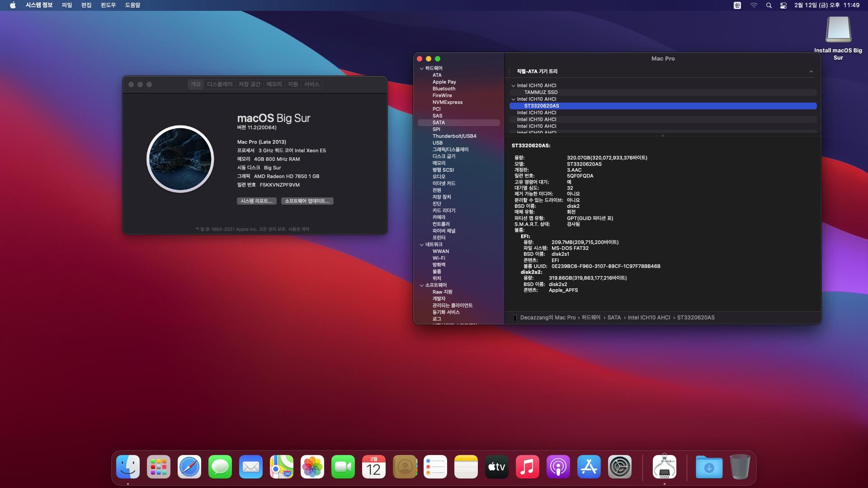This screenshot has width=868, height=488.
Task: Select ST3320620AS row in device tree
Action: [x=663, y=106]
